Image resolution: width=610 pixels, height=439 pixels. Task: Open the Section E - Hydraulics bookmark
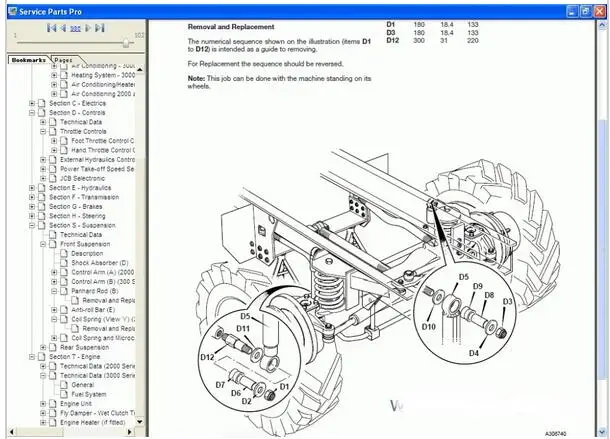80,188
